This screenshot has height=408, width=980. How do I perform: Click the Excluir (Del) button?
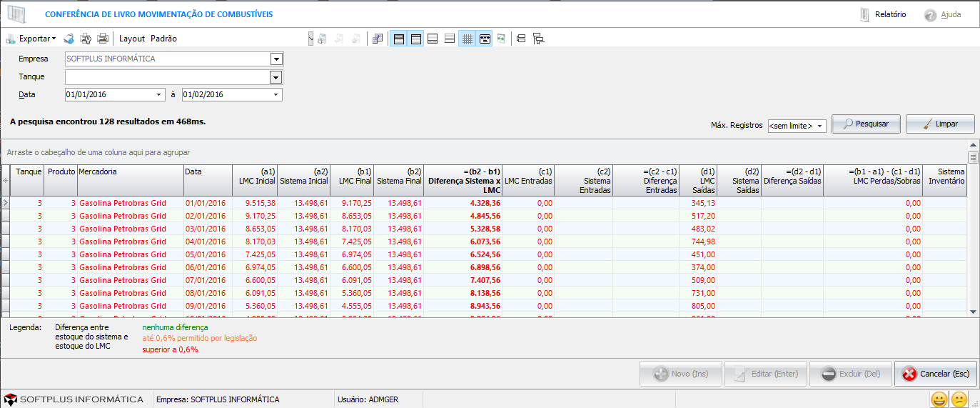tap(849, 374)
